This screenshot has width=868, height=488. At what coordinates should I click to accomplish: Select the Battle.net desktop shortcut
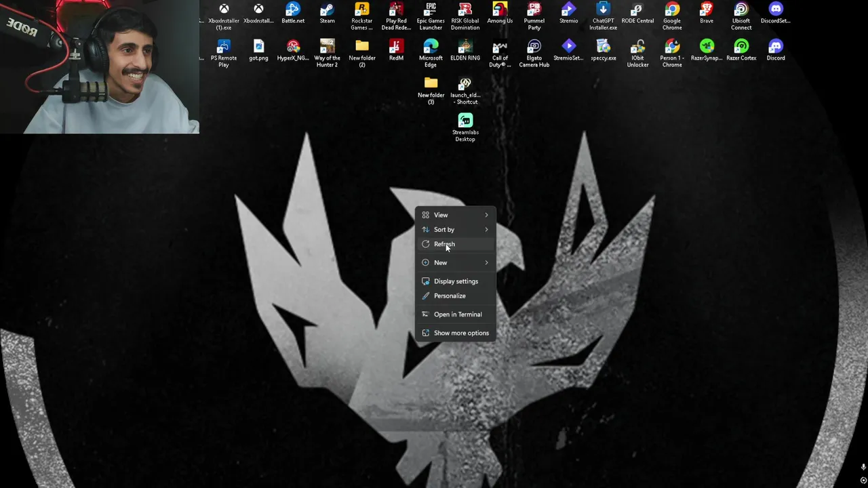pos(293,13)
